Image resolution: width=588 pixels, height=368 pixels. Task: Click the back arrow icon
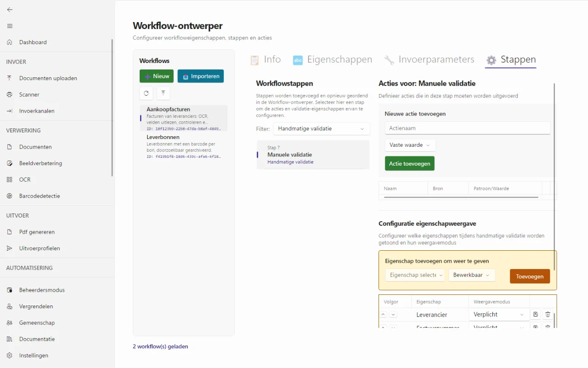coord(10,9)
